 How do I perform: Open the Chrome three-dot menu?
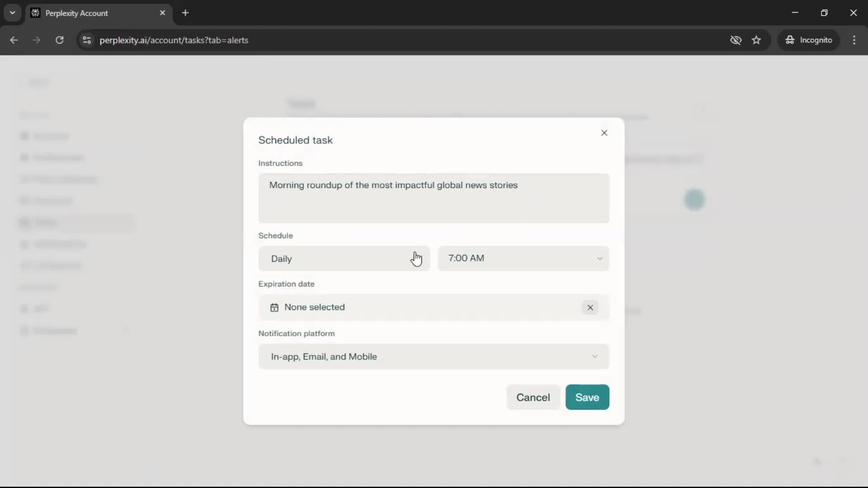pos(854,40)
